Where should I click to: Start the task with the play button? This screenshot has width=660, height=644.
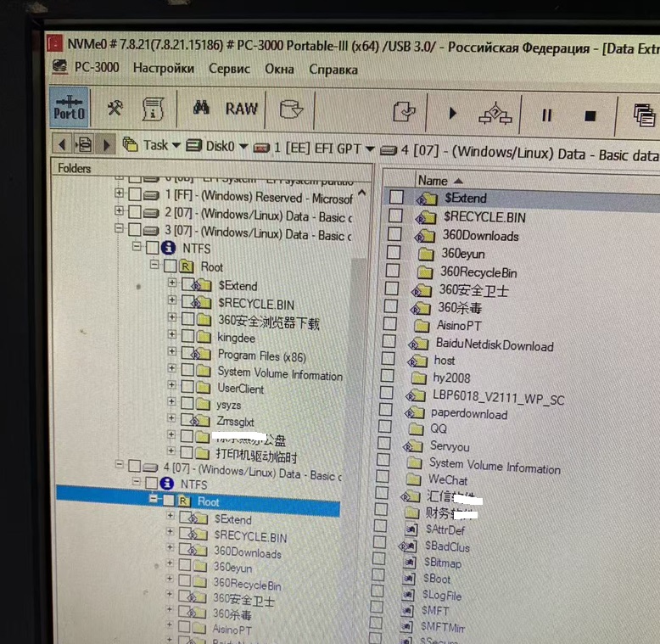click(x=452, y=113)
